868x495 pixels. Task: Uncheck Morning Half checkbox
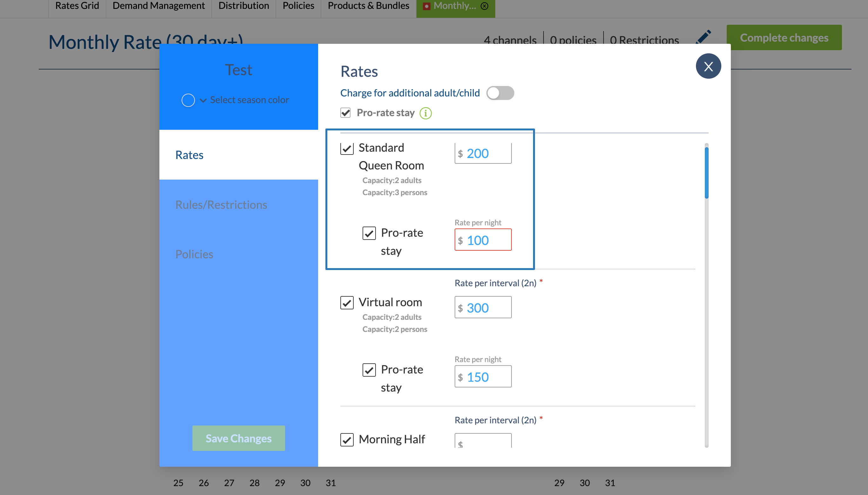point(347,439)
